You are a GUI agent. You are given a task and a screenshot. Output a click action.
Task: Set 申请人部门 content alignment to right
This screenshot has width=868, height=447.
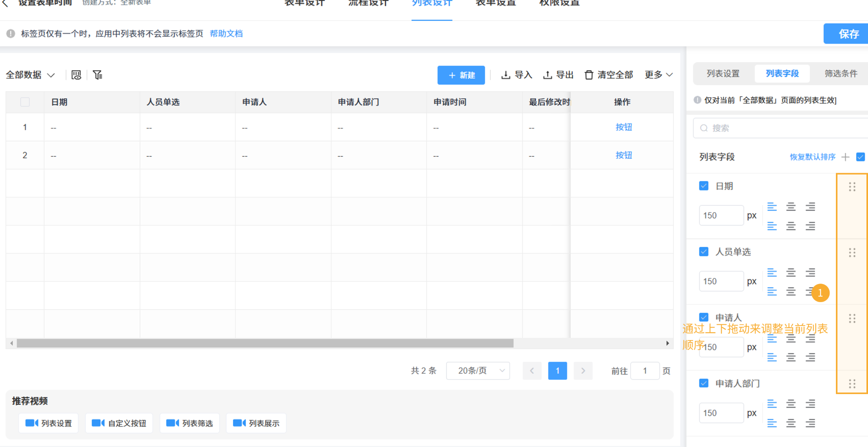click(810, 423)
